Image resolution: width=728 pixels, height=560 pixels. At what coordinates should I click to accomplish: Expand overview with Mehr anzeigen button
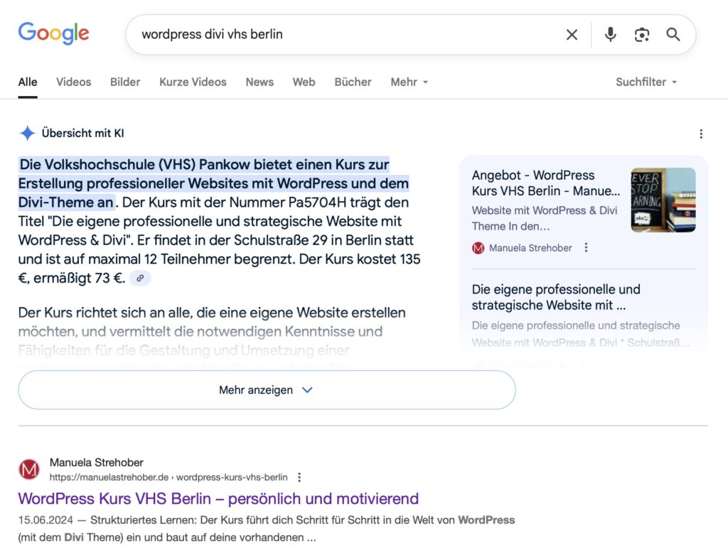267,389
